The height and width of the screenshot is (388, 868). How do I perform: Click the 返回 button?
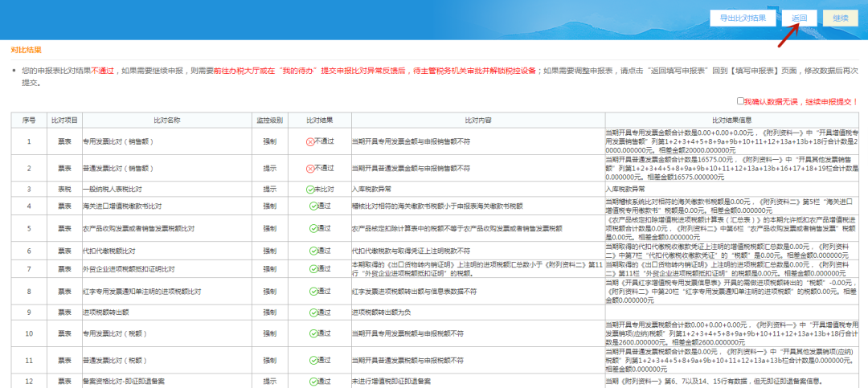click(x=800, y=18)
